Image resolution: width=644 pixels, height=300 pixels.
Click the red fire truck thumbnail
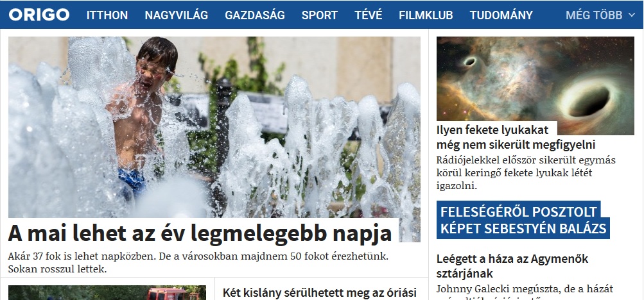pyautogui.click(x=107, y=292)
